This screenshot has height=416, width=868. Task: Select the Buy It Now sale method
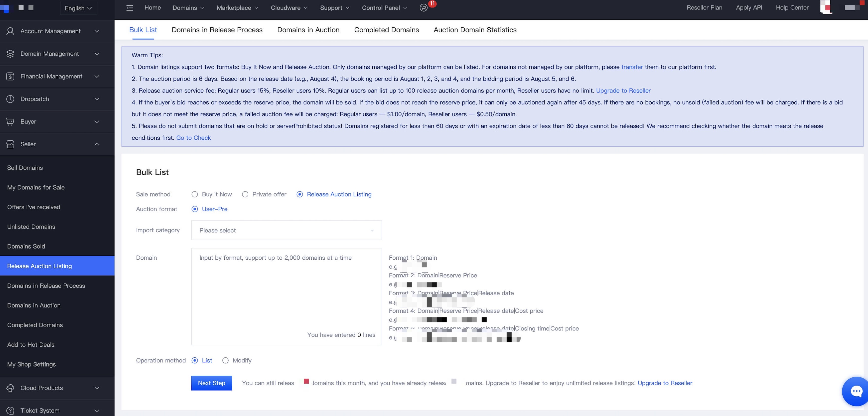coord(195,194)
